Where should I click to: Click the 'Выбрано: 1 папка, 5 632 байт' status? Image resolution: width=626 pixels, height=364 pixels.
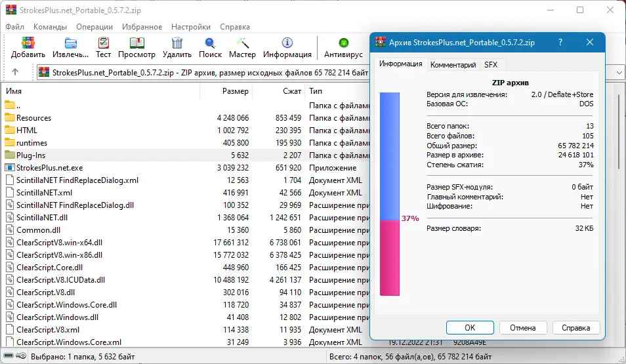(x=83, y=356)
